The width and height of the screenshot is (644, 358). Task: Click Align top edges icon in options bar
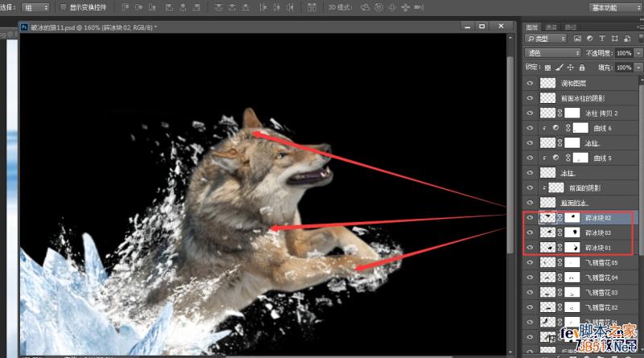point(126,7)
